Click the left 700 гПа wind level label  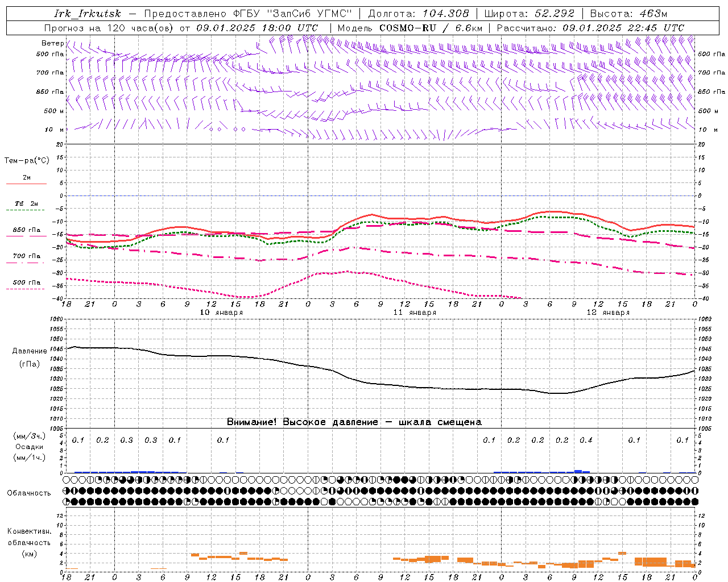[50, 73]
